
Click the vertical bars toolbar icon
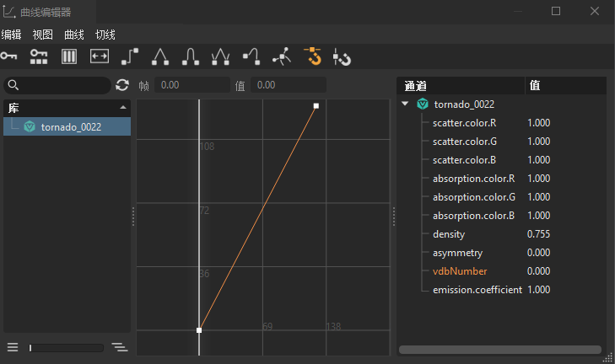[x=69, y=56]
